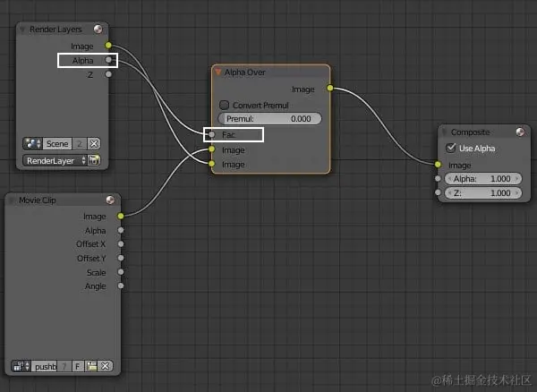Click Alpha Over Image input fed by Movie Clip
This screenshot has width=537, height=392.
[212, 149]
